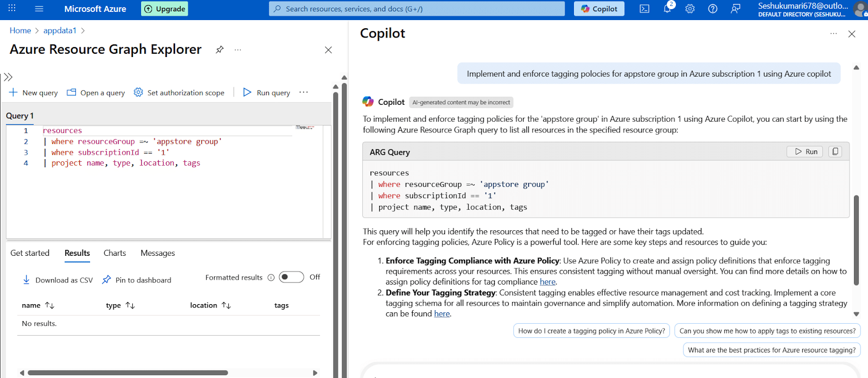The width and height of the screenshot is (868, 378).
Task: Click Run query in the toolbar
Action: tap(266, 92)
